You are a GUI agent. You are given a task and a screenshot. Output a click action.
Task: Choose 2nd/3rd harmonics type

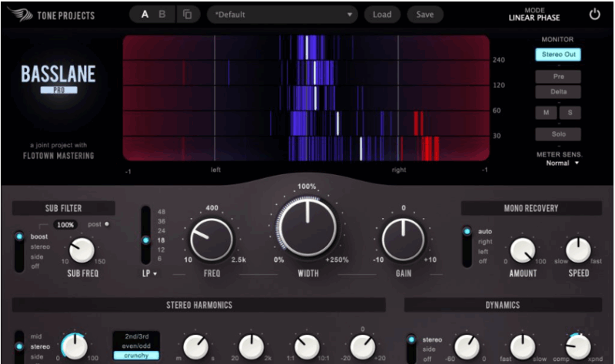point(137,336)
